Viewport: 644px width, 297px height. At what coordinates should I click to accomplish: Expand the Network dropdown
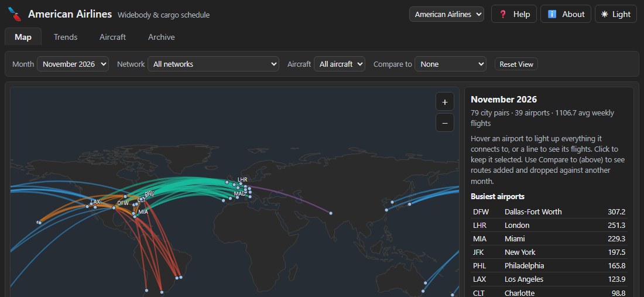coord(213,64)
